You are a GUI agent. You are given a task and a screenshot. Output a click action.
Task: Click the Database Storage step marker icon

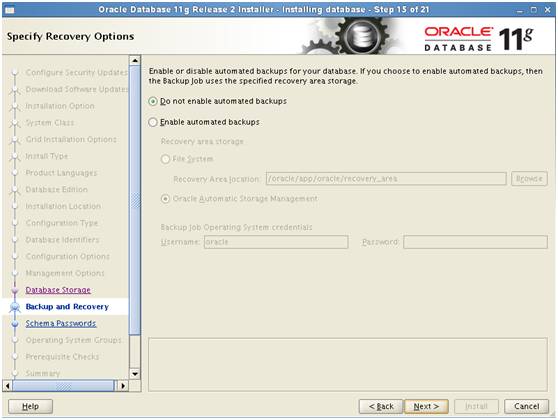click(x=15, y=291)
